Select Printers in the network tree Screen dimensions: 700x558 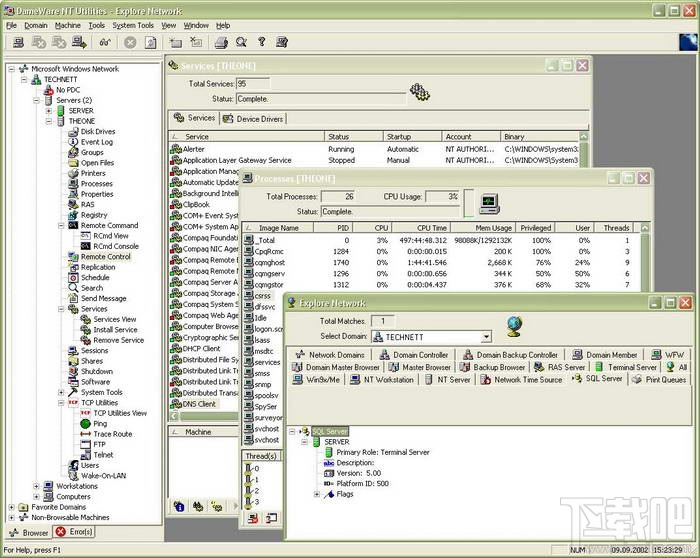click(x=93, y=173)
